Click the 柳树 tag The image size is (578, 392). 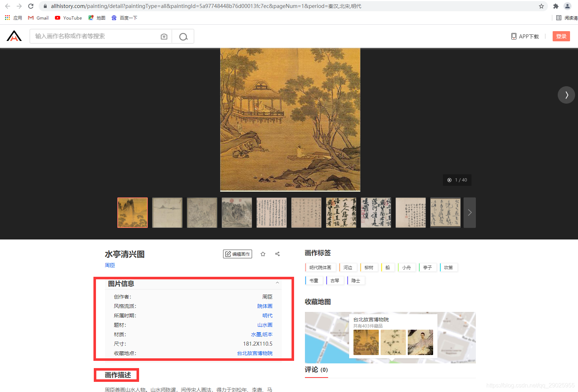(369, 267)
